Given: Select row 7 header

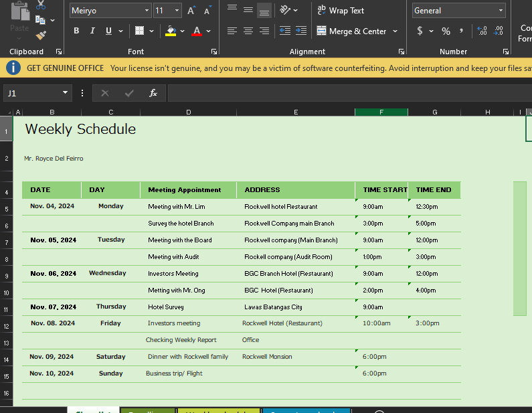Looking at the screenshot, I should click(x=7, y=242).
